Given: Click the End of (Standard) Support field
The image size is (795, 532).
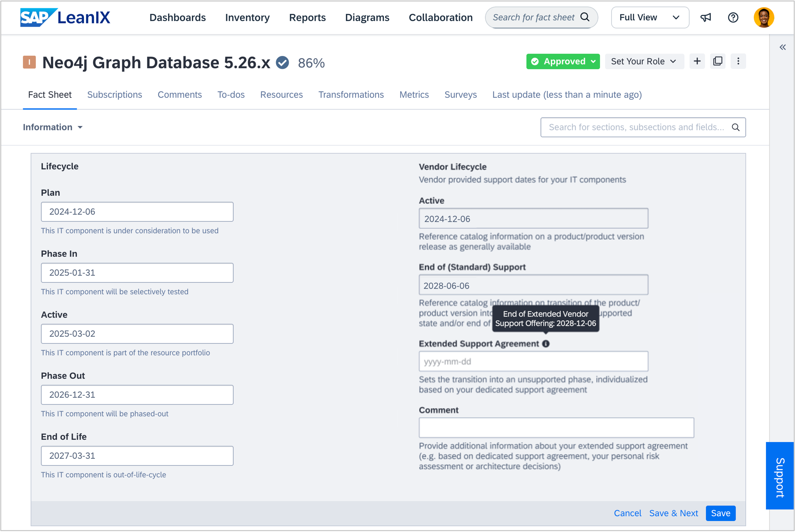Looking at the screenshot, I should (x=533, y=285).
